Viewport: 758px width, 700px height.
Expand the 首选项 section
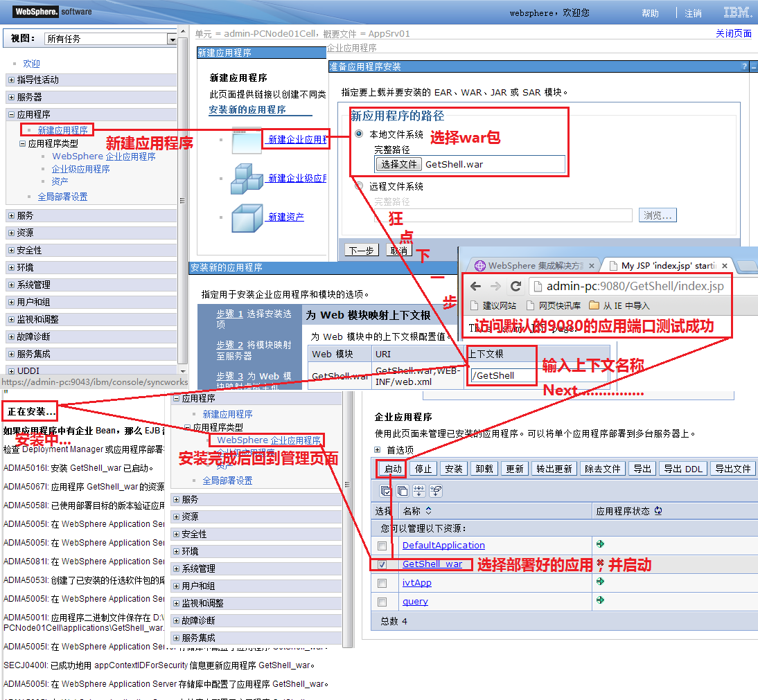pyautogui.click(x=377, y=450)
